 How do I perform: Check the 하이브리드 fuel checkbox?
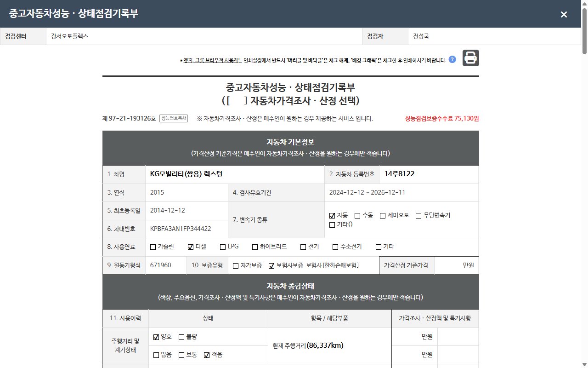point(255,247)
